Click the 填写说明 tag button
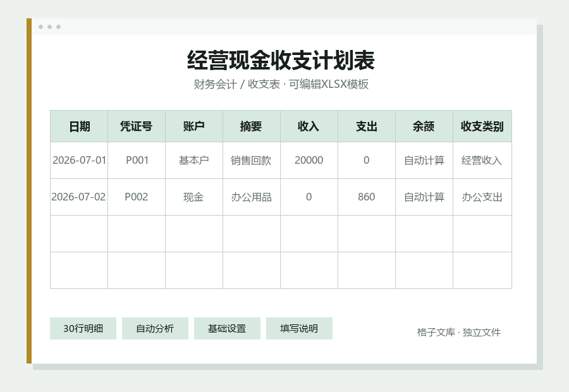This screenshot has width=569, height=392. (x=299, y=329)
